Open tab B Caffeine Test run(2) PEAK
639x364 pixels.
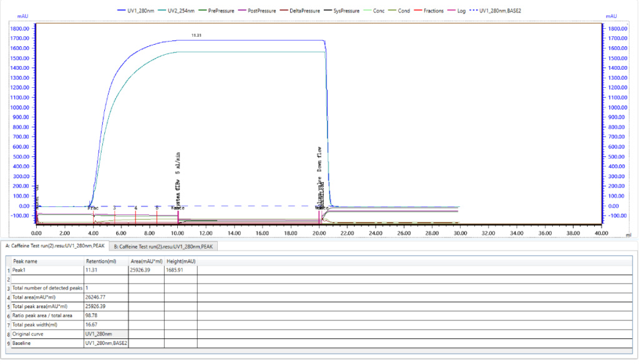click(x=164, y=246)
